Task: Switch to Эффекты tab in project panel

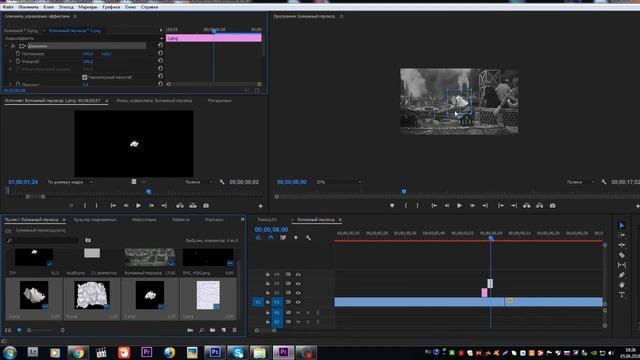Action: click(x=181, y=220)
